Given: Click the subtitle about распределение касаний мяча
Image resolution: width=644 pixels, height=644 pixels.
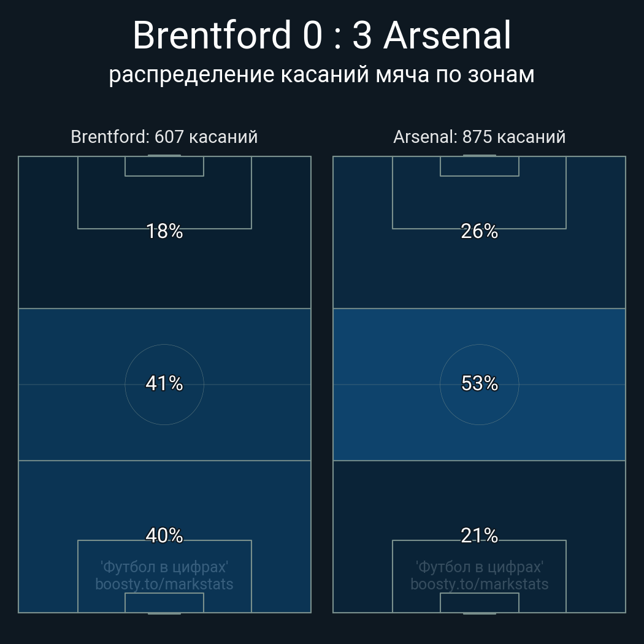Looking at the screenshot, I should coord(321,74).
